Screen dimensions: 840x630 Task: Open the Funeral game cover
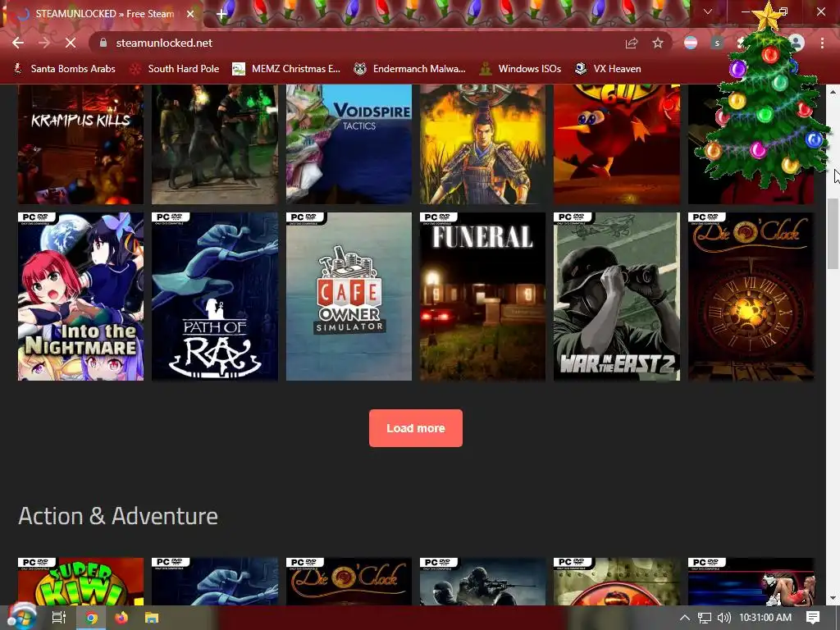click(x=482, y=296)
